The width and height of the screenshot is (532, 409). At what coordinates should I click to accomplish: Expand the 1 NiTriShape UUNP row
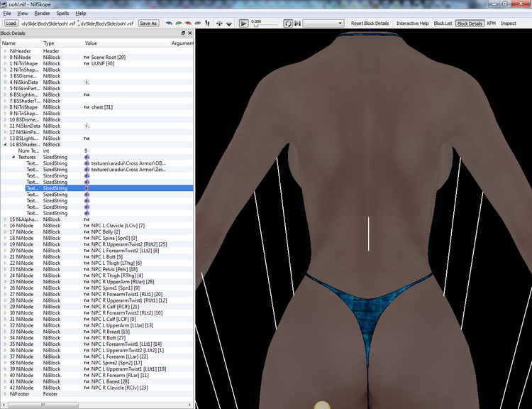(6, 63)
